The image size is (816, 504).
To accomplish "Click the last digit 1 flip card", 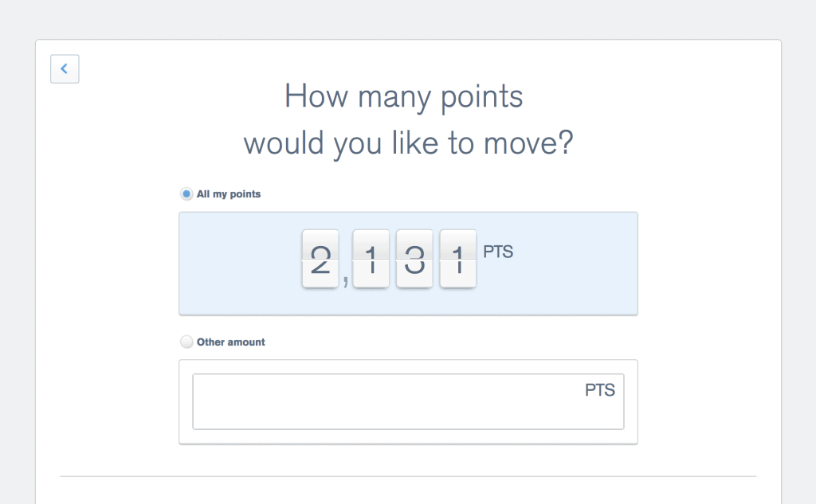I will pyautogui.click(x=458, y=260).
